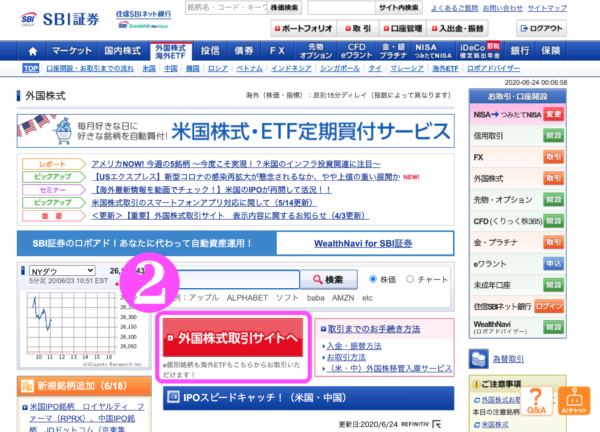
Task: Open the 入金・振替方法 link
Action: tap(354, 346)
